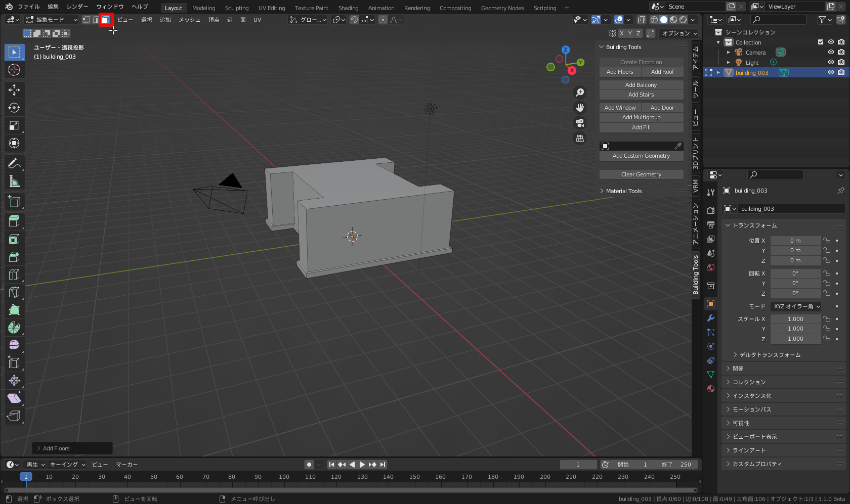
Task: Click the Add Balcony button
Action: tap(641, 84)
